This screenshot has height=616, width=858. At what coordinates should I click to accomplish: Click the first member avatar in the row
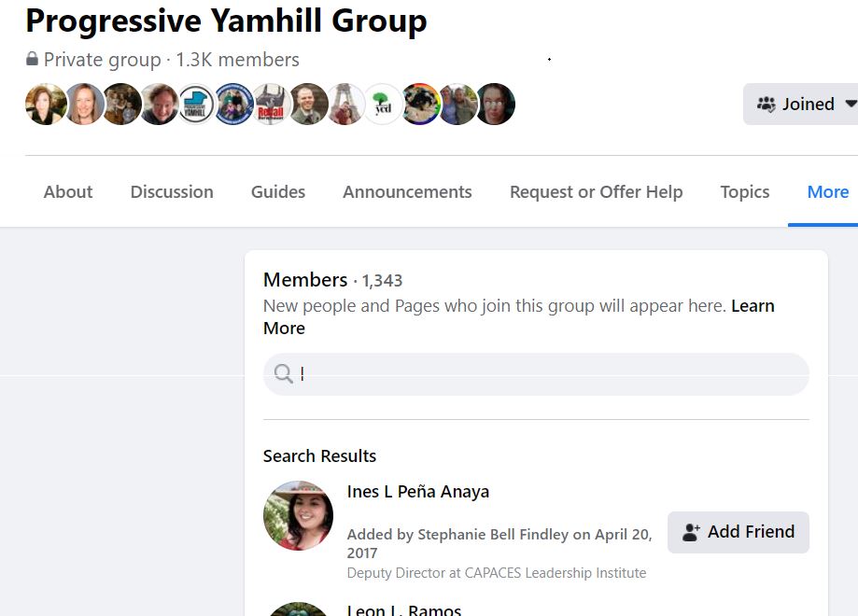coord(46,104)
